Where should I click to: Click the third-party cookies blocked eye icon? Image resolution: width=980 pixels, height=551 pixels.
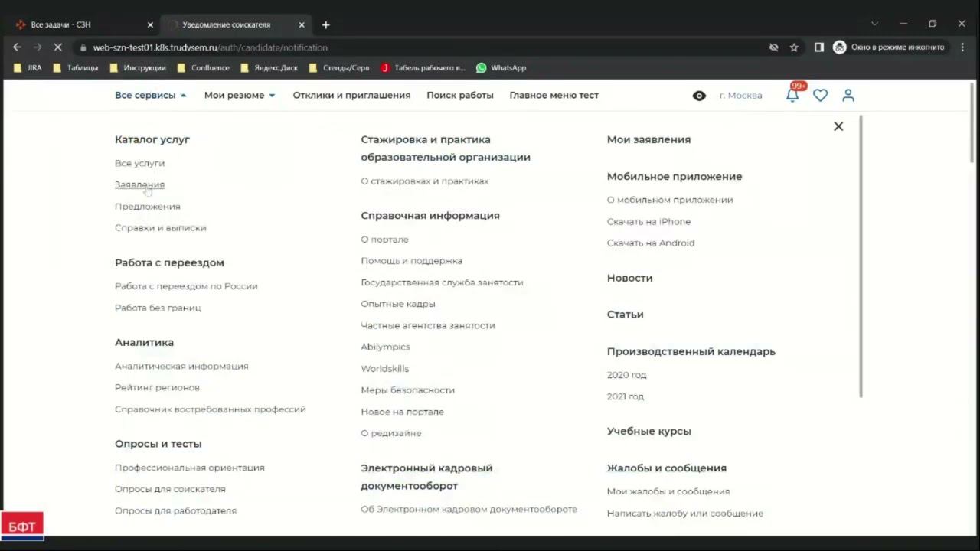[x=773, y=47]
